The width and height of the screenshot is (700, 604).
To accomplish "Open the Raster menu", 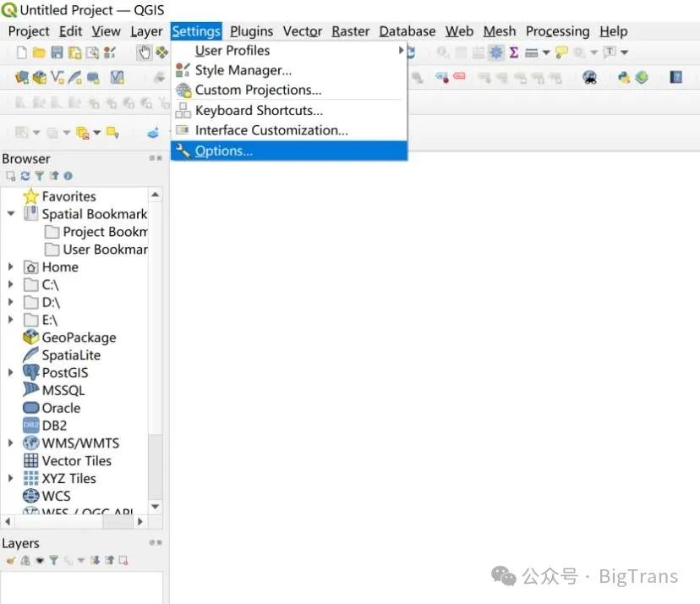I will [351, 31].
